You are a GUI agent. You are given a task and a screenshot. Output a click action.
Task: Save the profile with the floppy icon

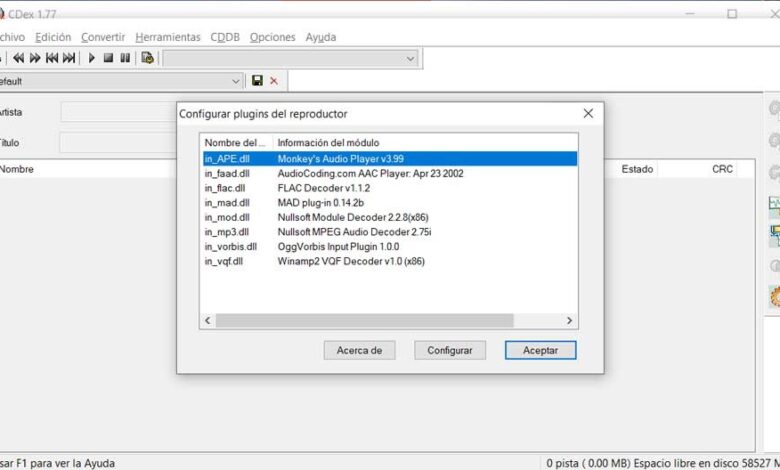pos(257,81)
